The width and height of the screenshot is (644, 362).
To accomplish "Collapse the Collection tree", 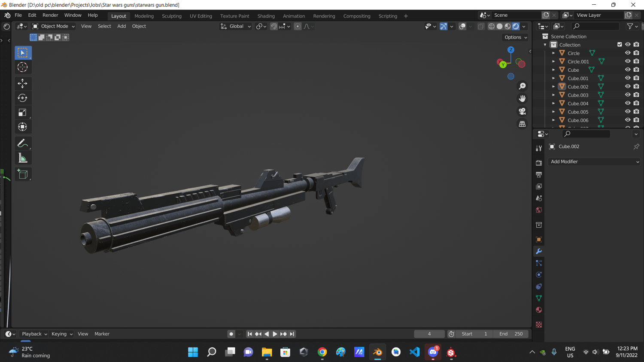I will point(545,45).
